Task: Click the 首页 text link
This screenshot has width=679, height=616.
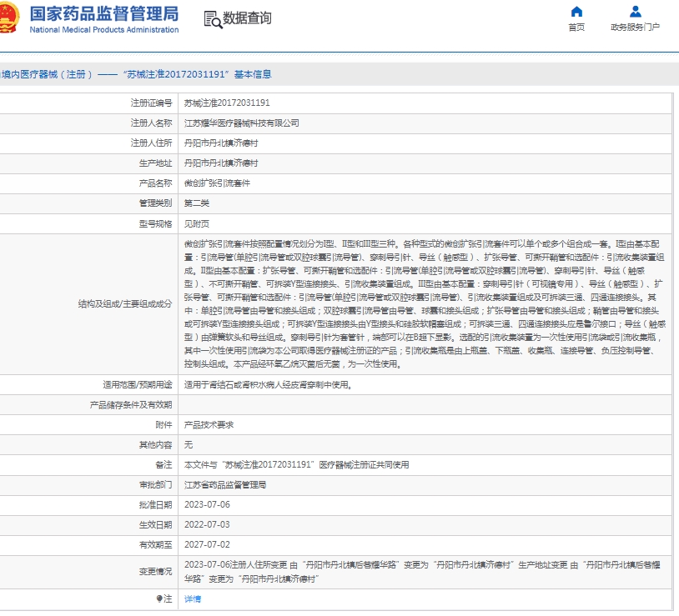Action: [576, 28]
